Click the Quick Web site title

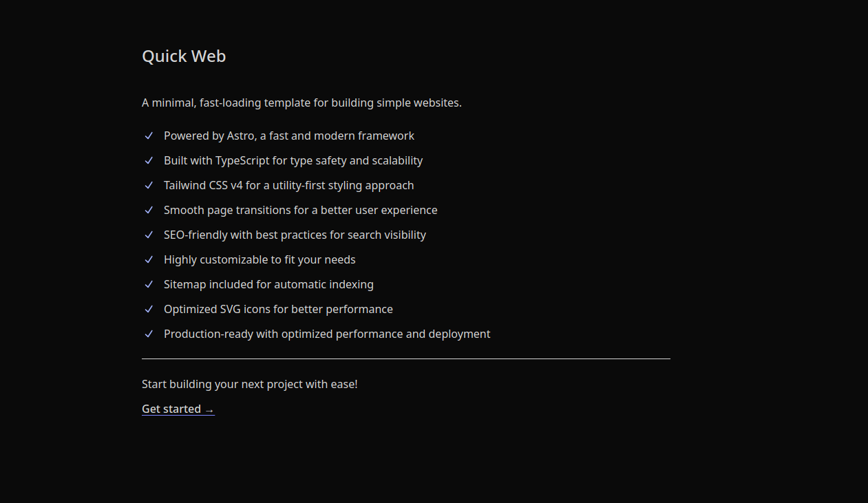tap(184, 56)
